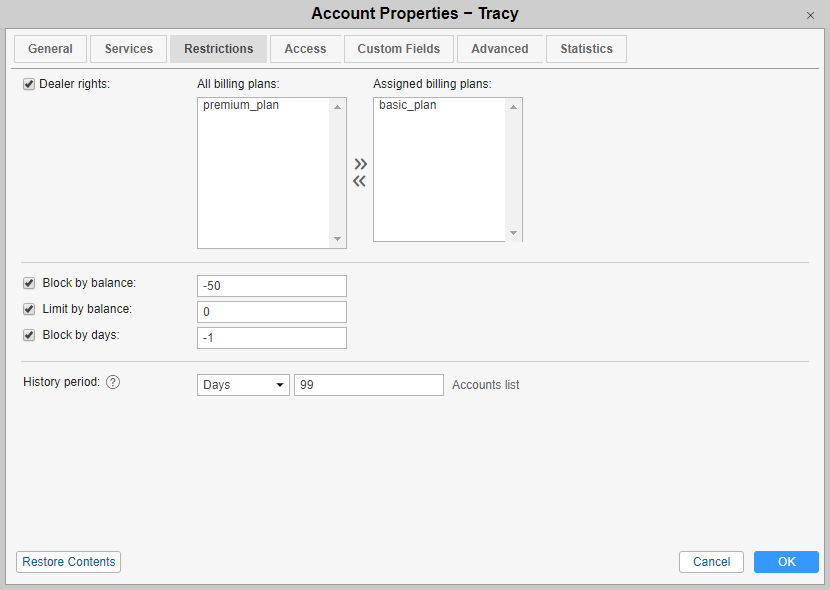Image resolution: width=830 pixels, height=590 pixels.
Task: Switch to the Advanced tab
Action: coord(500,49)
